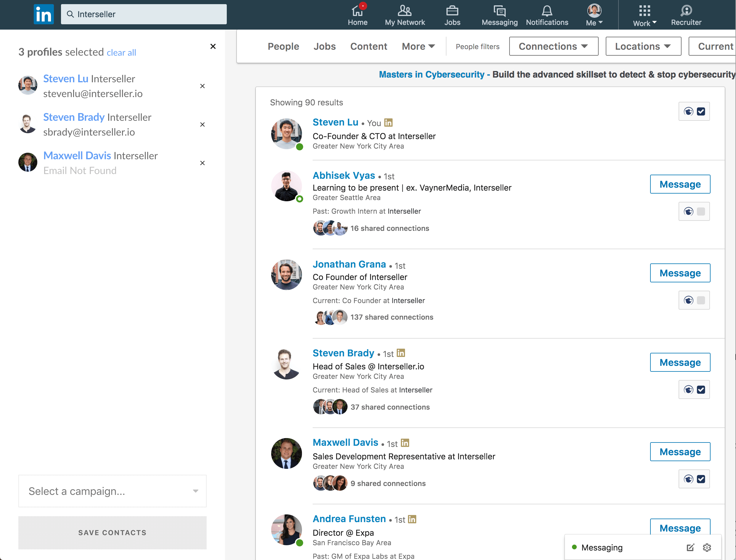Screen dimensions: 736x560
Task: Message Jonathan Grana via Message button
Action: click(x=679, y=272)
